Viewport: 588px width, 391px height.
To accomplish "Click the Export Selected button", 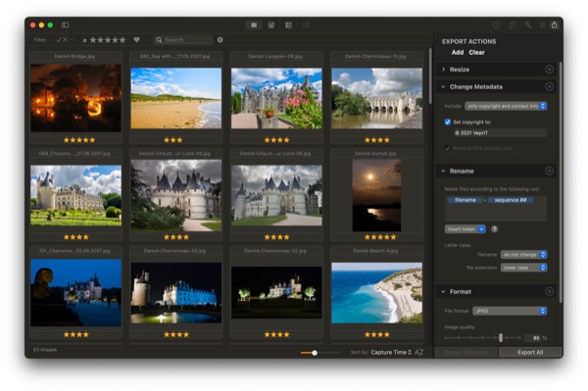I will pos(466,352).
